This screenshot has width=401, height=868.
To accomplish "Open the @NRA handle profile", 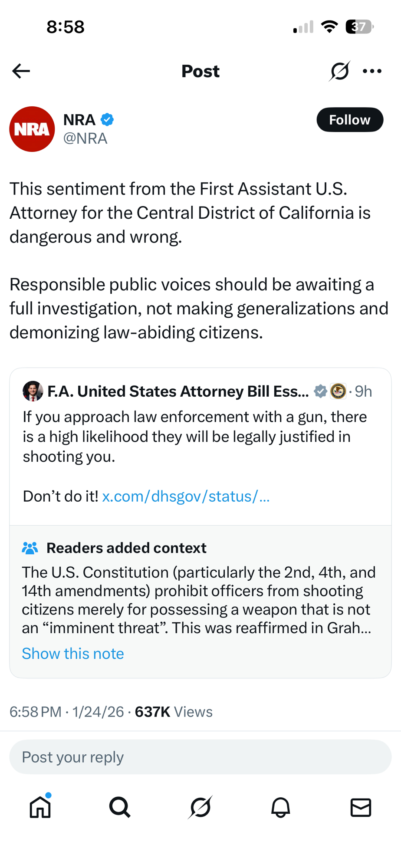I will 85,138.
